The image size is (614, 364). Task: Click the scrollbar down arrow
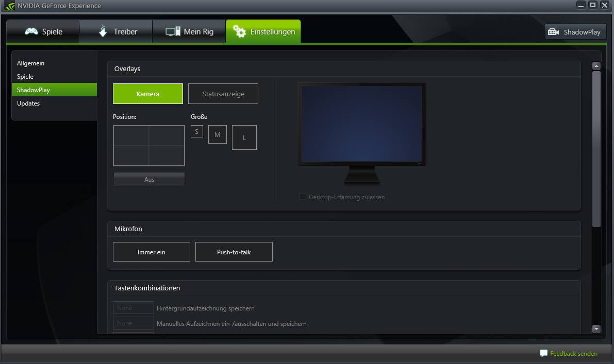point(596,329)
